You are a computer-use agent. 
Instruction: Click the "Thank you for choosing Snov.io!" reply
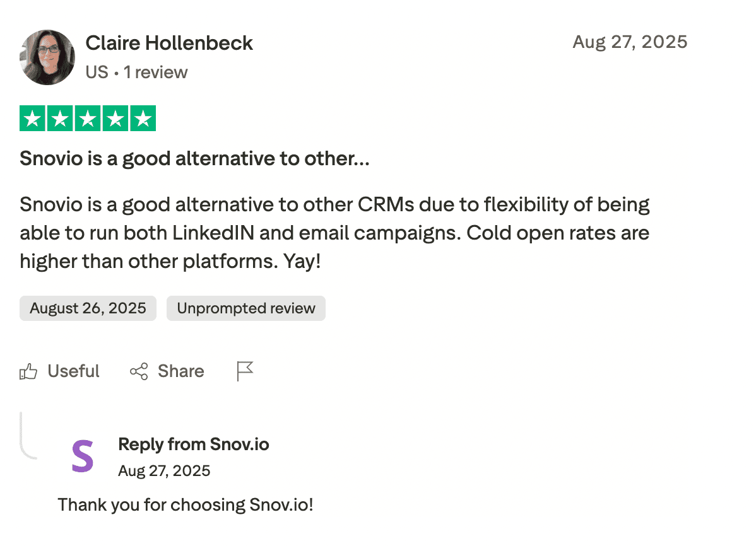pos(186,505)
